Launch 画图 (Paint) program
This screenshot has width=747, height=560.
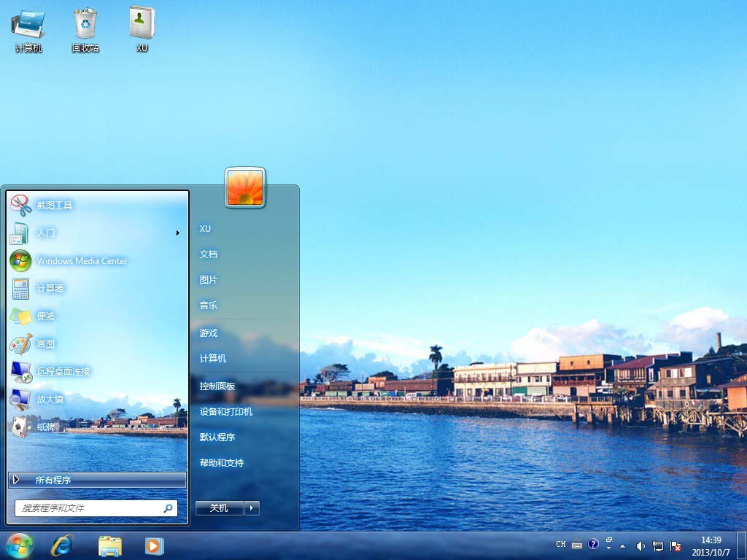(x=46, y=344)
